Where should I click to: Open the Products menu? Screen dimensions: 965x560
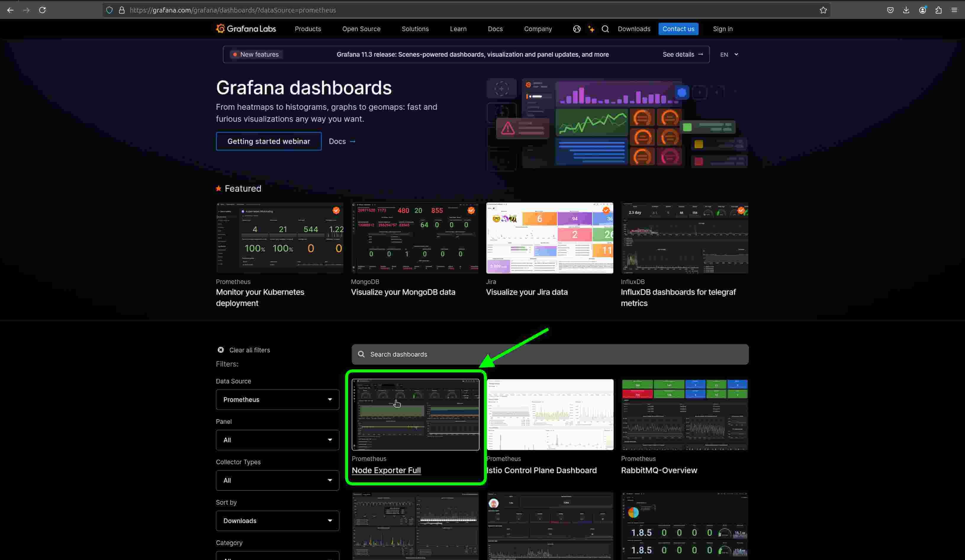coord(308,29)
